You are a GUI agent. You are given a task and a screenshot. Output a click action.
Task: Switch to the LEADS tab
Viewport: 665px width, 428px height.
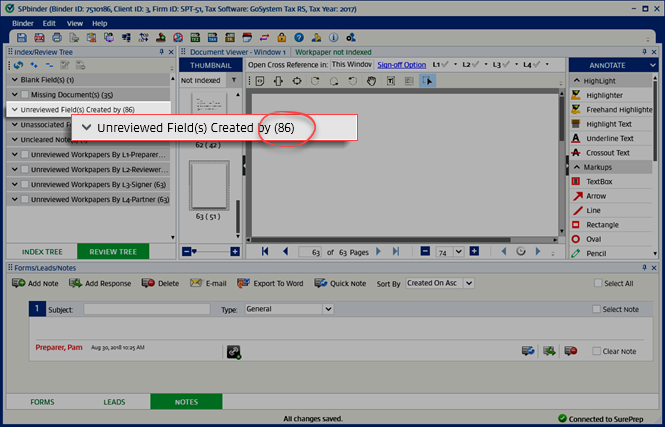114,401
